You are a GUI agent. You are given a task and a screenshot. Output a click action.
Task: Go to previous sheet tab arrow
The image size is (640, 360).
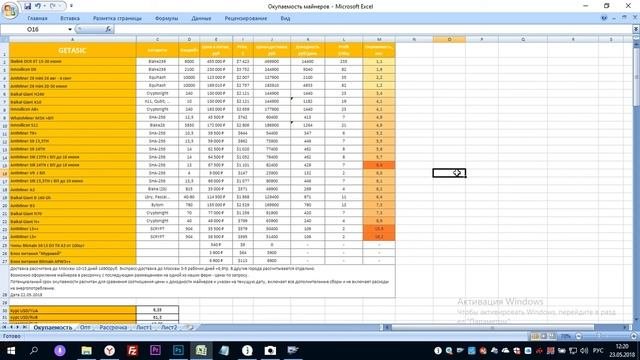pos(11,327)
